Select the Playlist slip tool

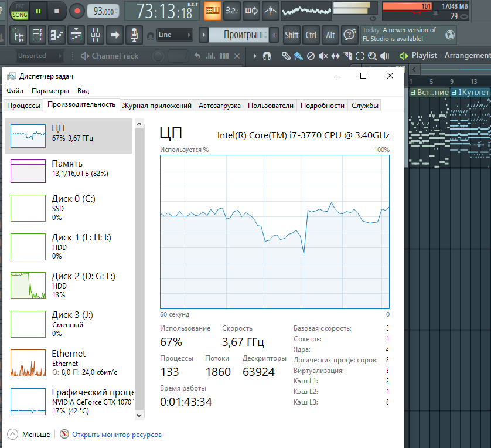click(x=335, y=56)
